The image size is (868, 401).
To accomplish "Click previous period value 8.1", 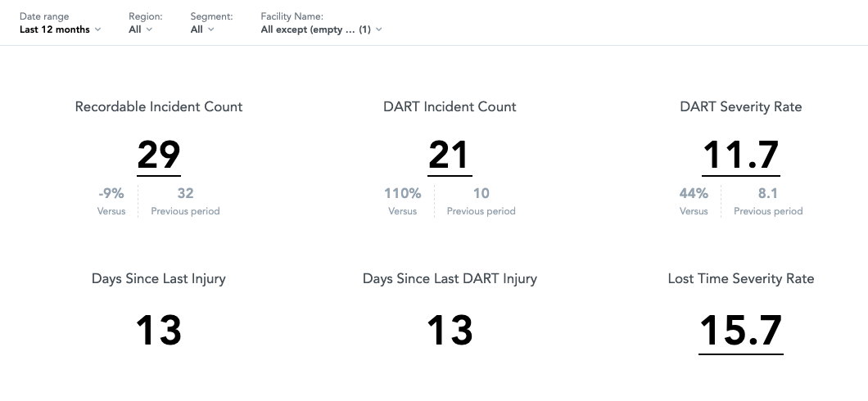I will tap(768, 193).
